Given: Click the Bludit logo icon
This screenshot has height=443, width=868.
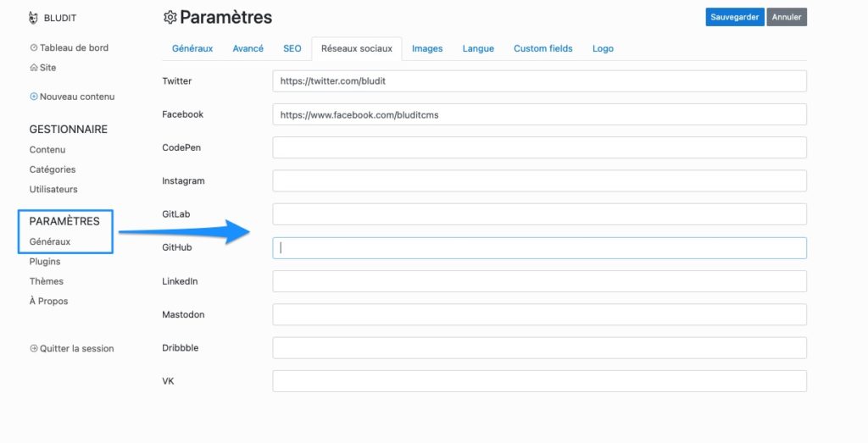Looking at the screenshot, I should tap(33, 18).
